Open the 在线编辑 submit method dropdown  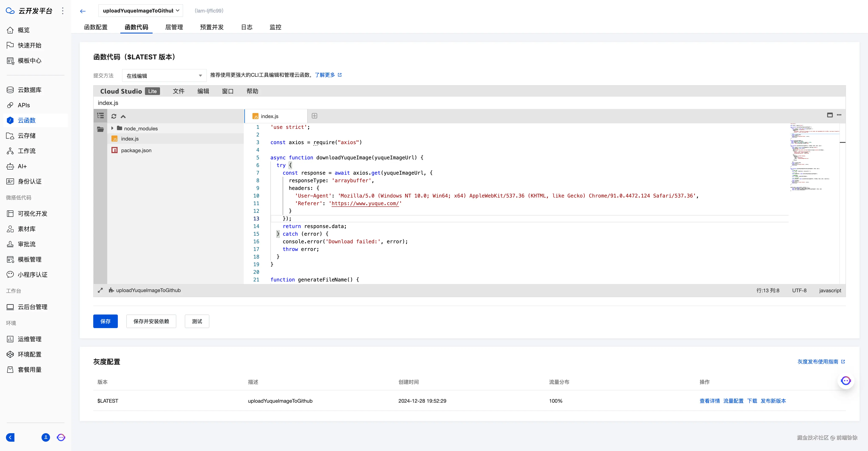(x=164, y=75)
